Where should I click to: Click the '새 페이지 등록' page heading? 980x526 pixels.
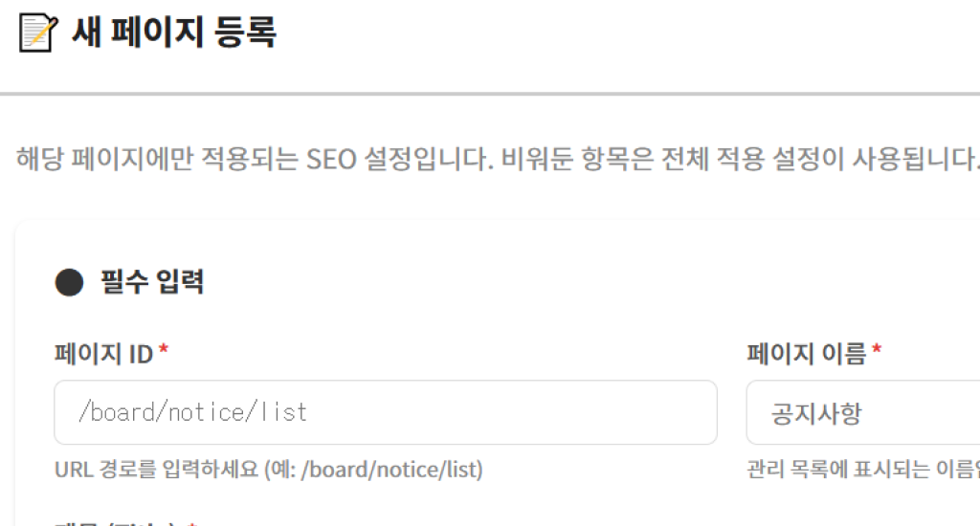click(173, 33)
